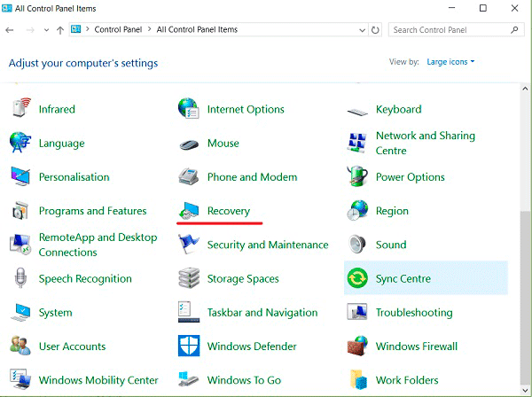The image size is (532, 397).
Task: Click the System computer icon
Action: (x=20, y=312)
